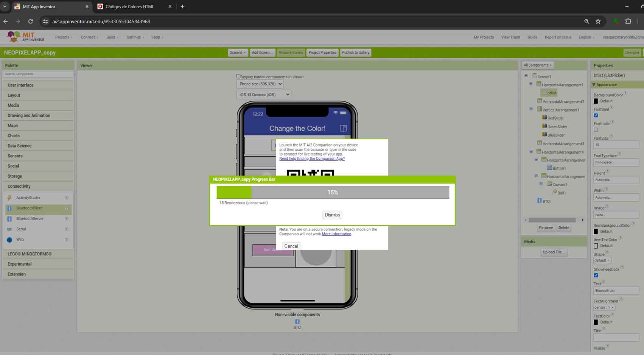Image resolution: width=644 pixels, height=355 pixels.
Task: Open the Settings menu
Action: [135, 37]
